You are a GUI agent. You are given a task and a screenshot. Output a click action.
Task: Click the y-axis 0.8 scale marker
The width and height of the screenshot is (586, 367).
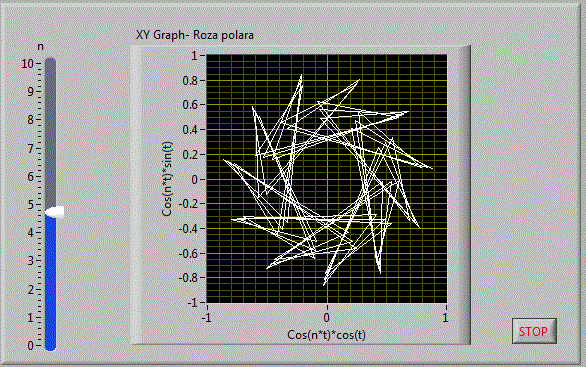(190, 80)
